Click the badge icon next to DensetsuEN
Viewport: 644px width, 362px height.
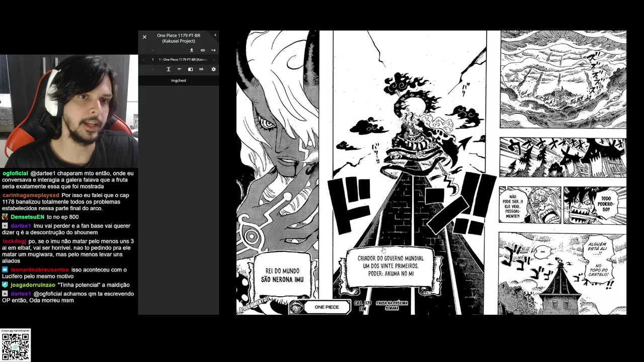click(5, 217)
